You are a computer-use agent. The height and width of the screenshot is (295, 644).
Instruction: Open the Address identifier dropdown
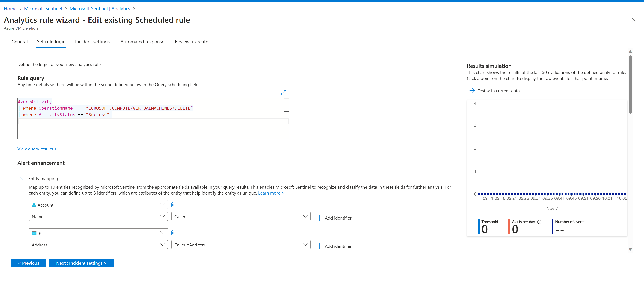[x=98, y=245]
